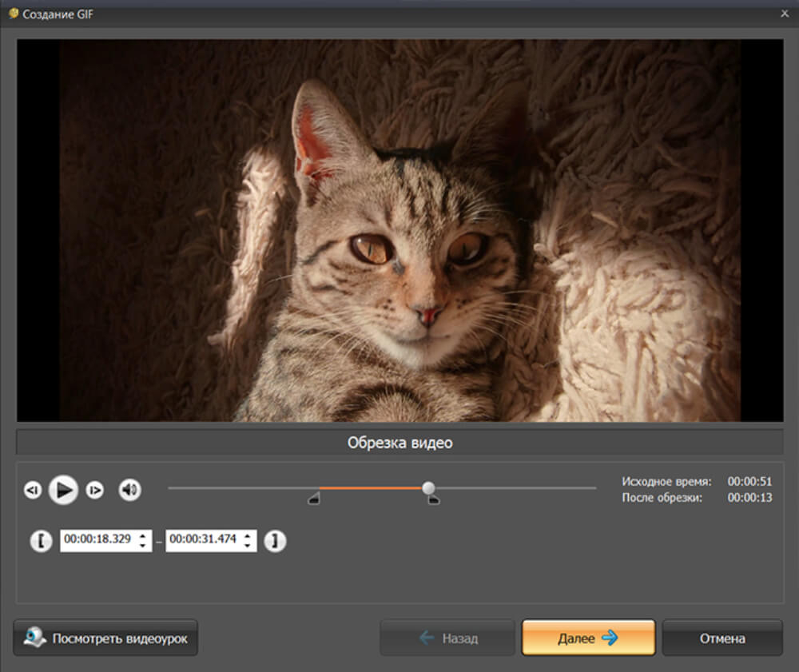The height and width of the screenshot is (672, 799).
Task: Click the Назад back button
Action: click(447, 638)
